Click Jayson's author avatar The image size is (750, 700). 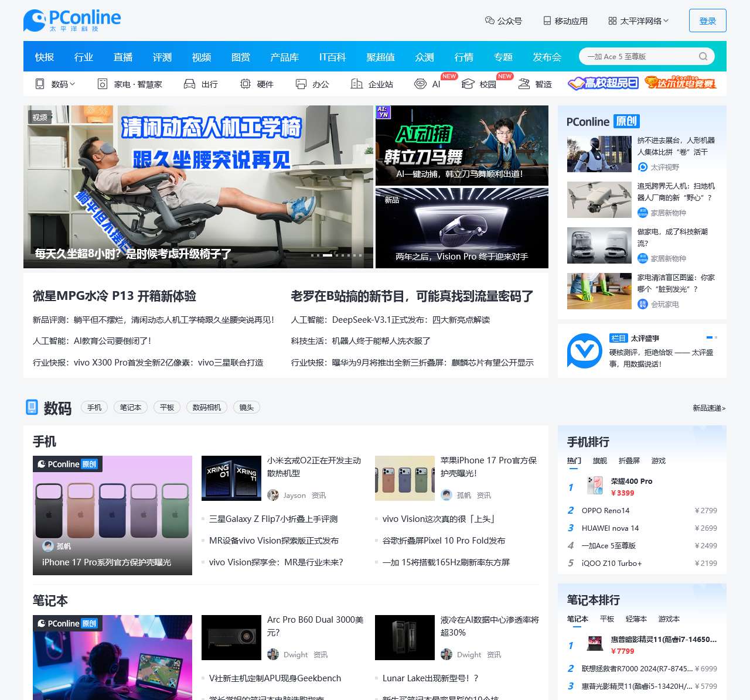pos(273,495)
